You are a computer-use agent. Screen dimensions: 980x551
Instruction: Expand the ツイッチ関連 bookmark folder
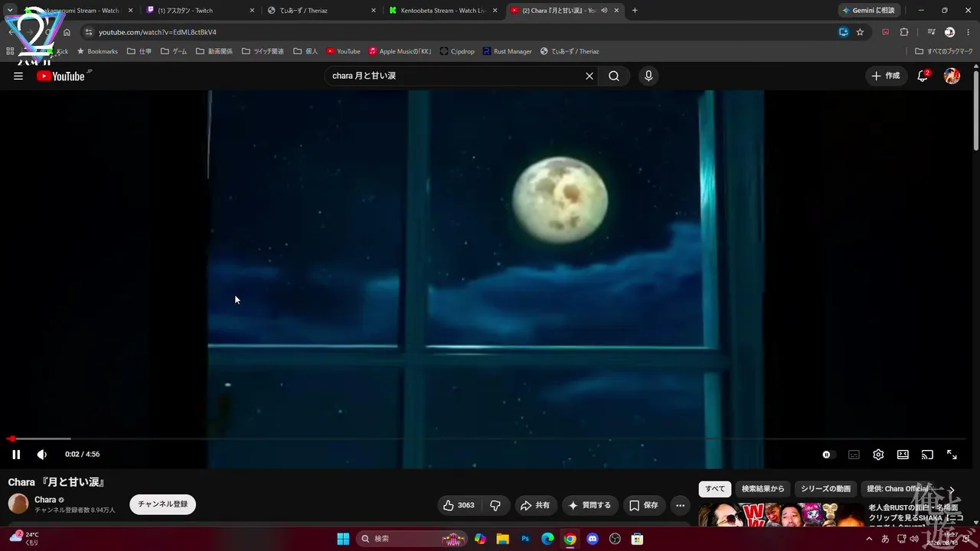click(263, 51)
